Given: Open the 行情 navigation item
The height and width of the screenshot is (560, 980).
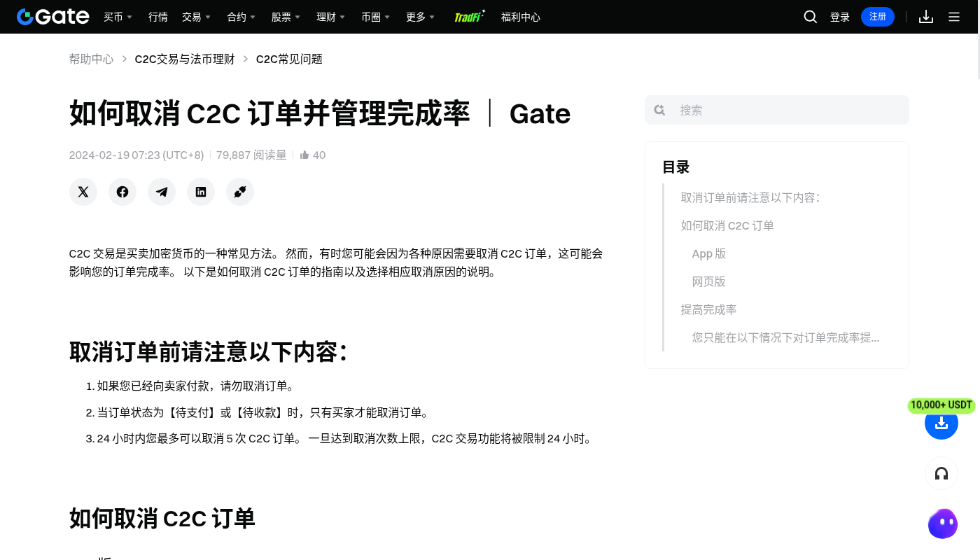Looking at the screenshot, I should [158, 17].
